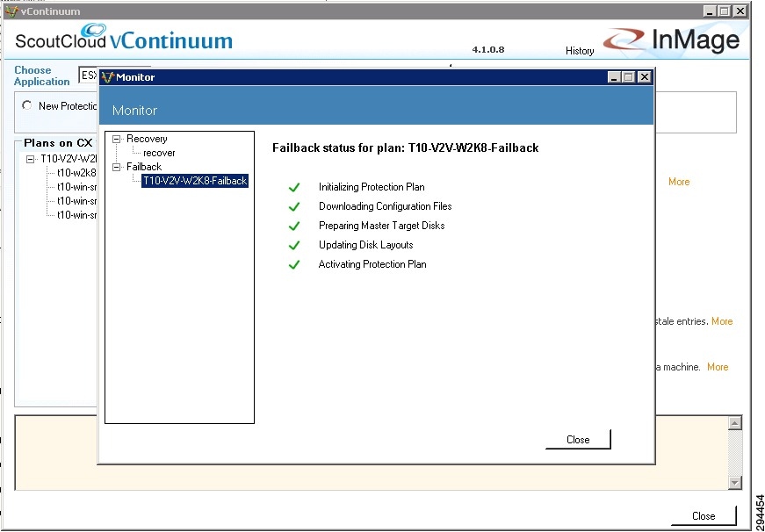Viewport: 765px width, 532px height.
Task: Open the More link after 'stale entries'
Action: [722, 321]
